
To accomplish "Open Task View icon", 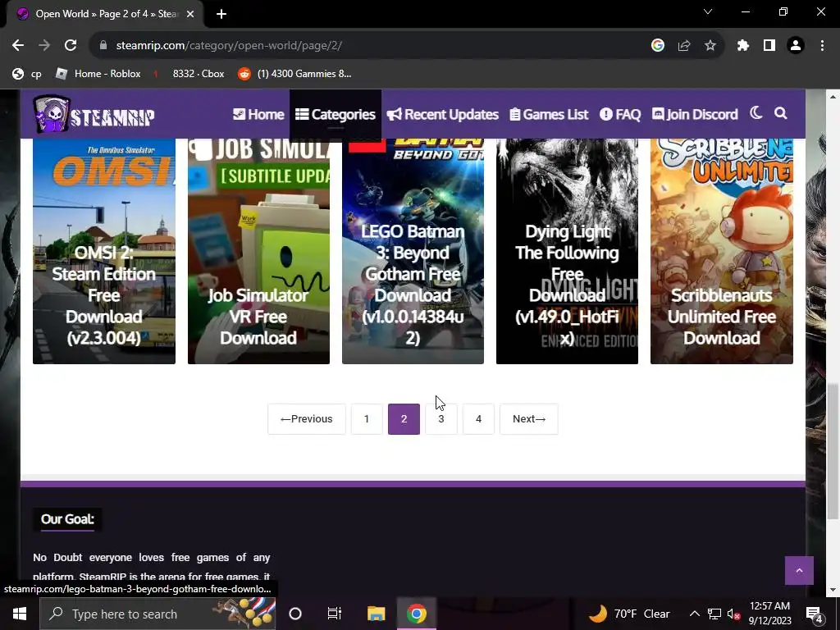I will point(335,614).
